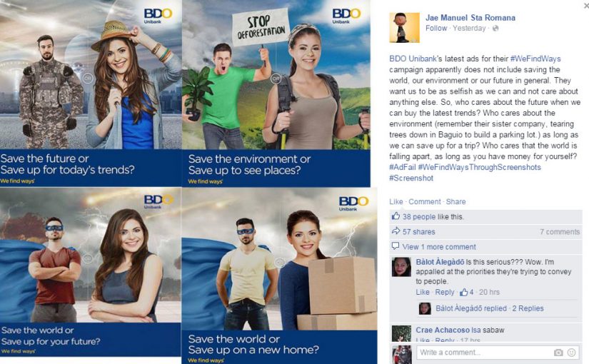Open the Stop Deforestation ad image
The width and height of the screenshot is (589, 364).
coord(276,93)
